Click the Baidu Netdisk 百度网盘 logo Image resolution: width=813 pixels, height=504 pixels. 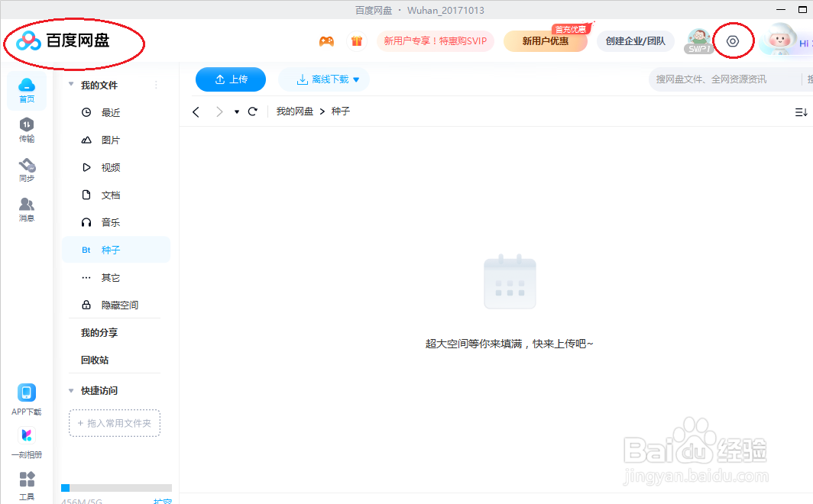point(63,40)
